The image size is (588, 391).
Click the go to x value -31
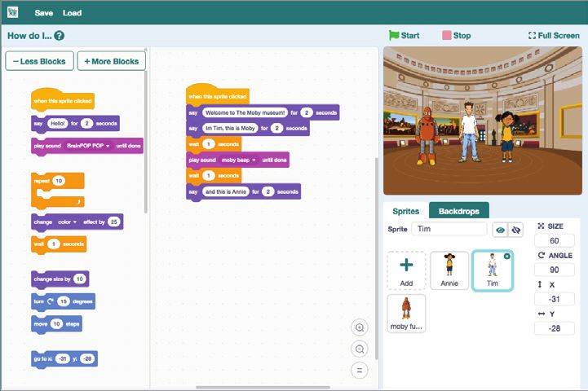click(x=62, y=358)
